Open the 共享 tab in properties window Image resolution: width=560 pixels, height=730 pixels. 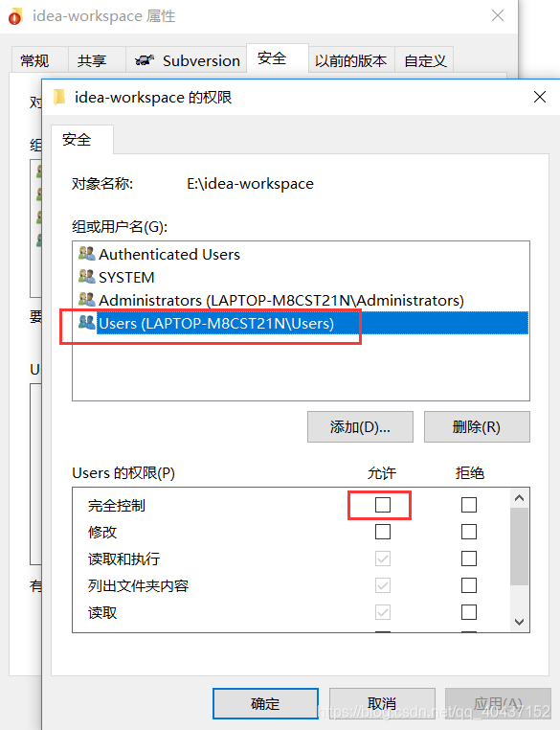tap(98, 59)
